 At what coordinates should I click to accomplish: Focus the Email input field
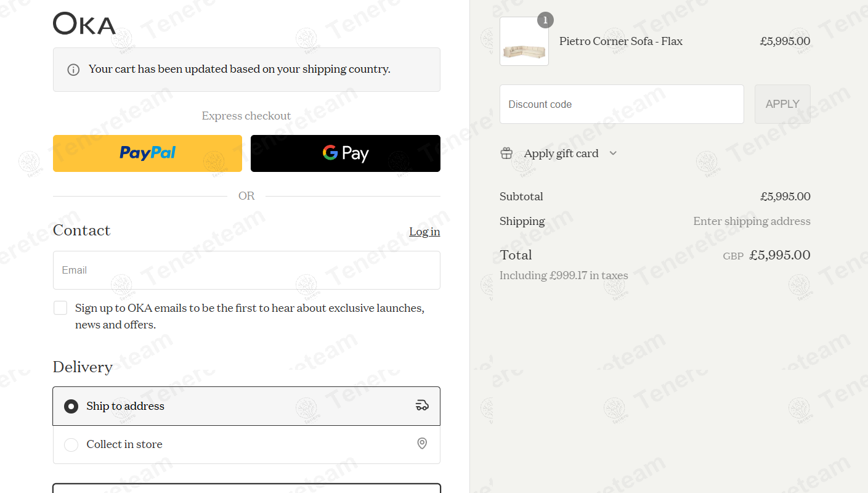click(x=246, y=270)
